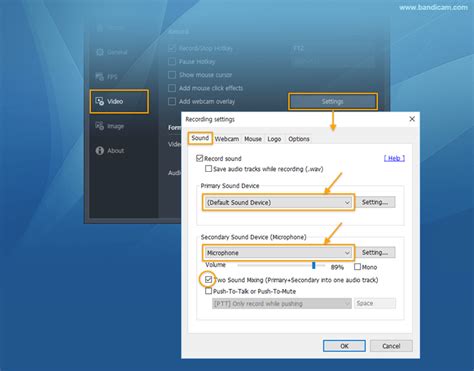Select the FPS sidebar icon
Image resolution: width=474 pixels, height=371 pixels.
(99, 77)
